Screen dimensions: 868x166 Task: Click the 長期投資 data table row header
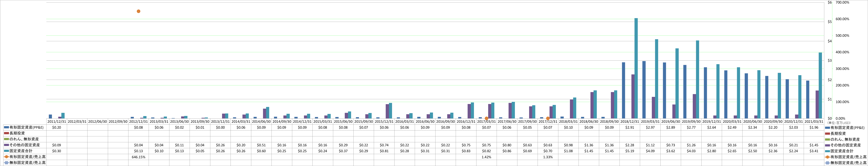pos(25,133)
